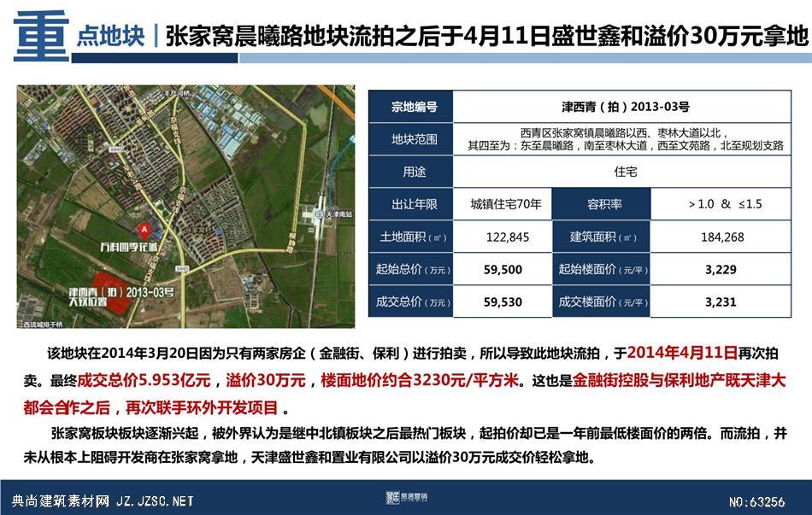Select the 宗地编号 header cell
Viewport: 812px width, 515px height.
[x=411, y=107]
